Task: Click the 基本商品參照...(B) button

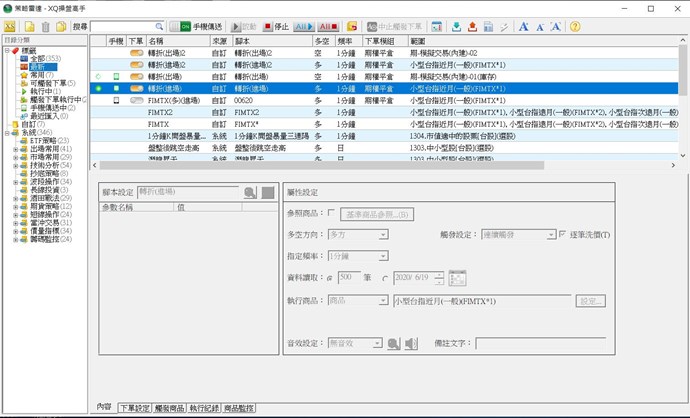Action: pyautogui.click(x=377, y=214)
